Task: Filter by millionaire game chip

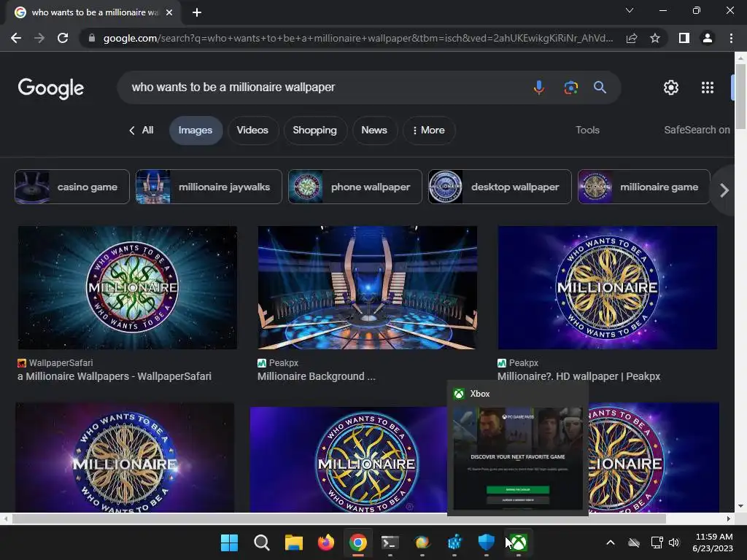Action: (644, 187)
